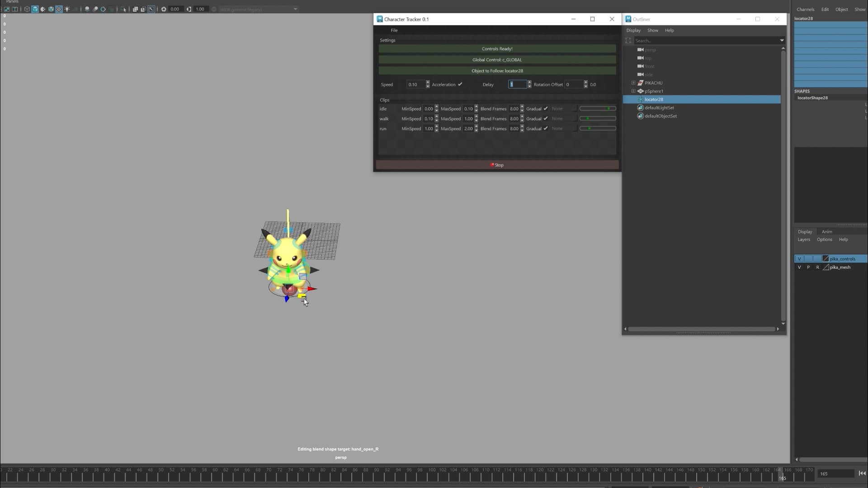Open the Outliner search dropdown arrow

[782, 41]
